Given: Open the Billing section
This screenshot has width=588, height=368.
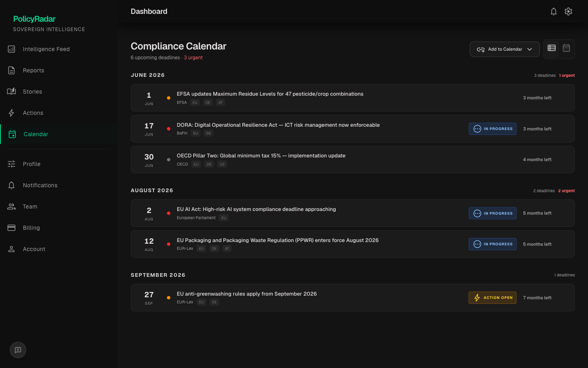Looking at the screenshot, I should (x=31, y=228).
